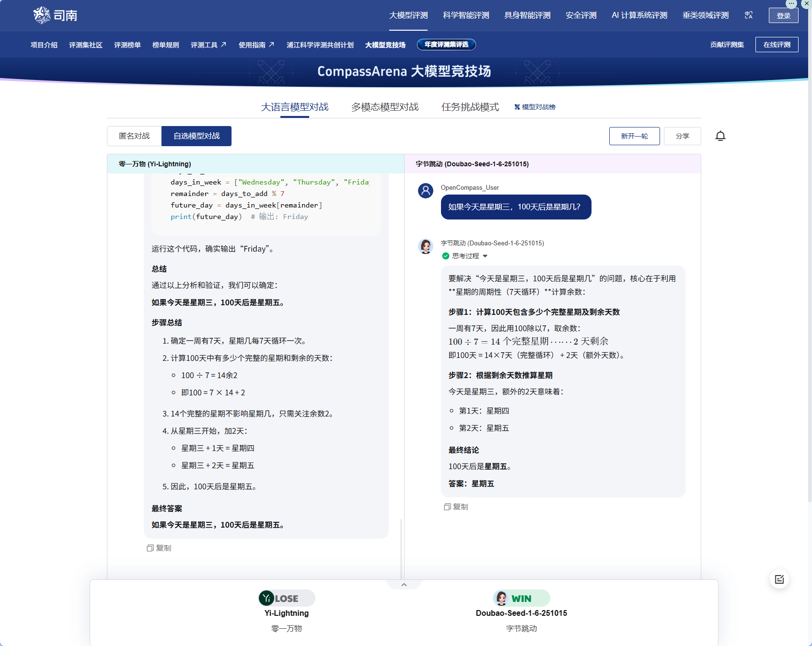
Task: Go to 评测集社区 in the sub navigation
Action: click(x=86, y=45)
